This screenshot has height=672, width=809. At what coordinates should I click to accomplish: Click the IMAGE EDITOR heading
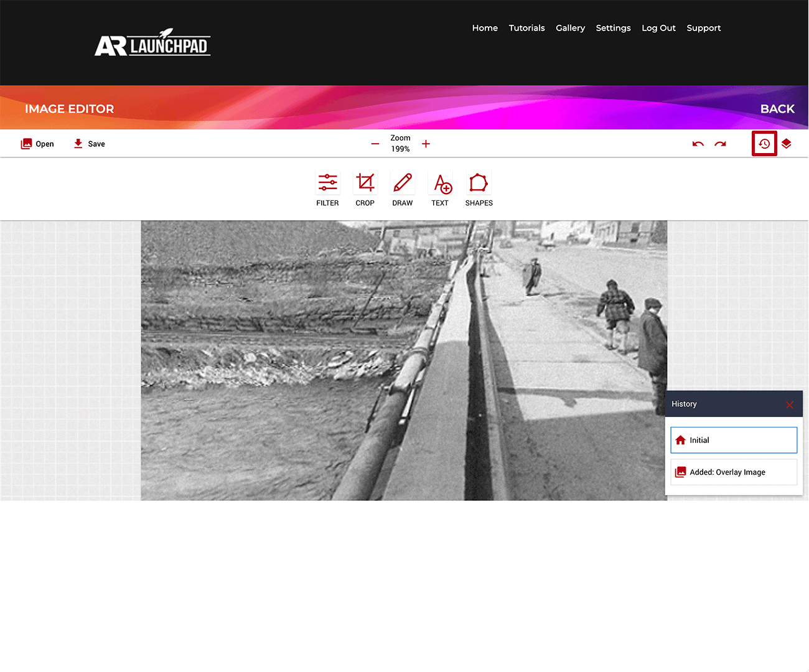tap(70, 109)
